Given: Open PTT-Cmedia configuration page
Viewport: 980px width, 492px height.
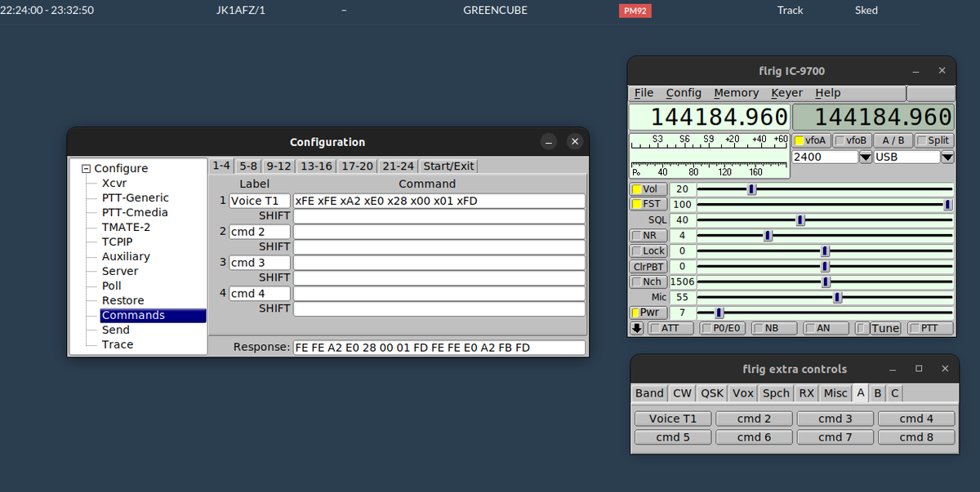Looking at the screenshot, I should (x=135, y=212).
